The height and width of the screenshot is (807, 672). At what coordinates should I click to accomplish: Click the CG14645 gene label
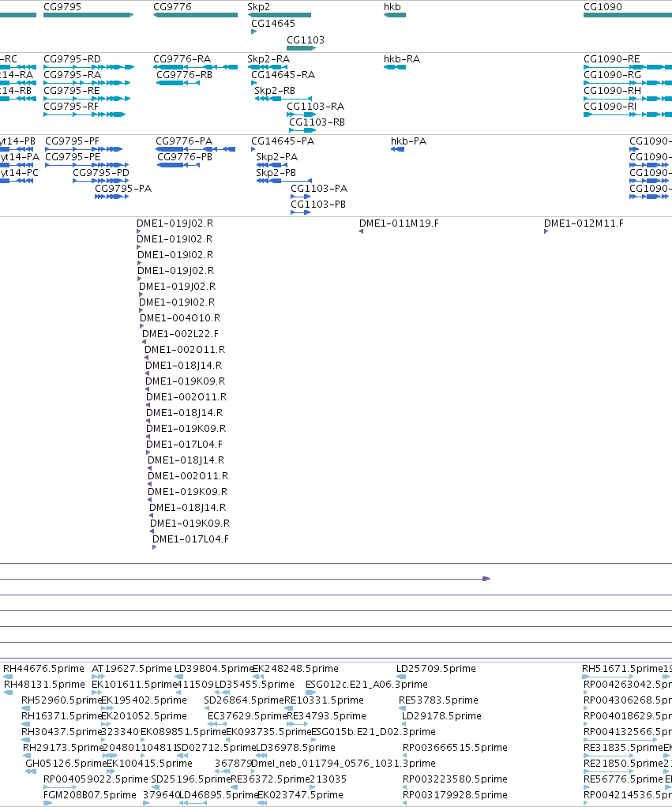[273, 23]
